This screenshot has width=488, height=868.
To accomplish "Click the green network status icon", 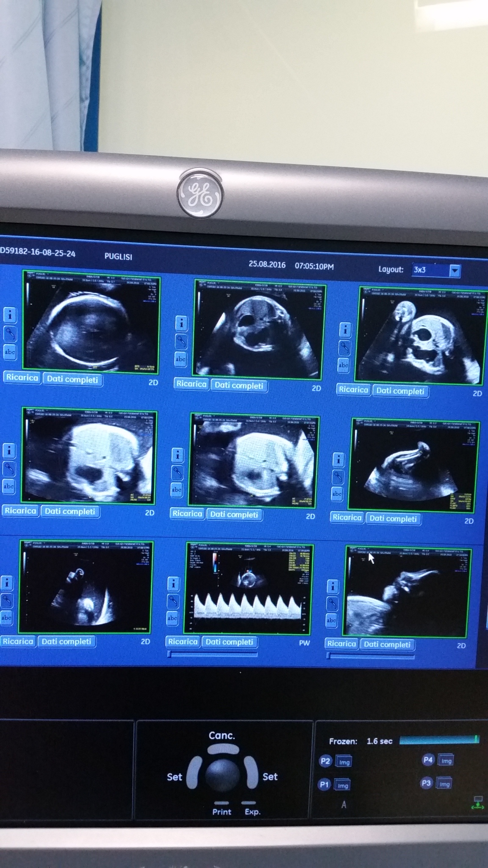I will point(478,802).
